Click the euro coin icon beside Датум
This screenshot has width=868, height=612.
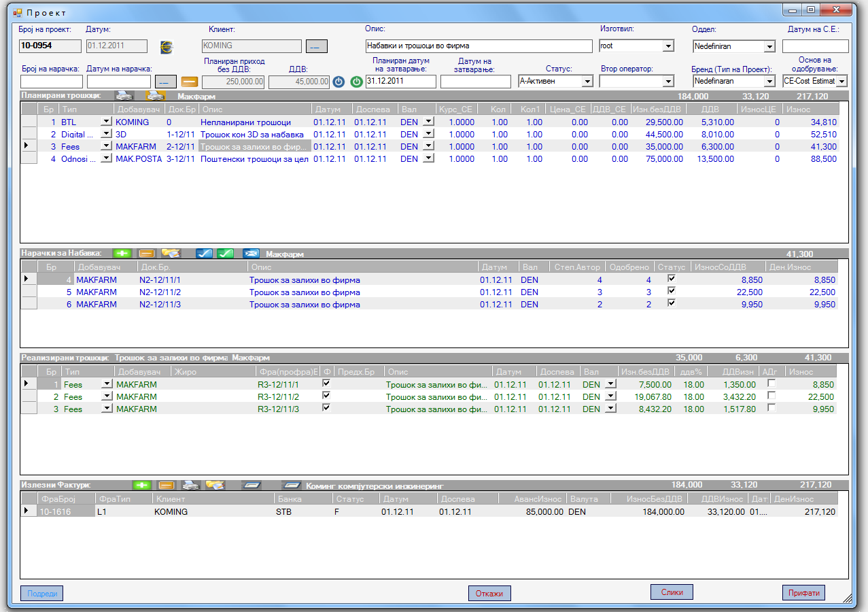pos(167,47)
